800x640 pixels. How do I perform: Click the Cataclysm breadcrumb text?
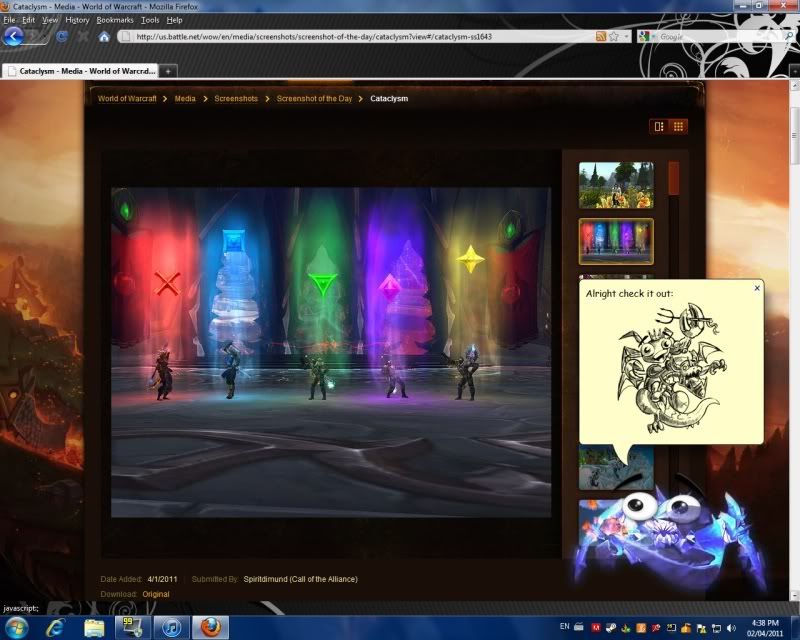[389, 99]
